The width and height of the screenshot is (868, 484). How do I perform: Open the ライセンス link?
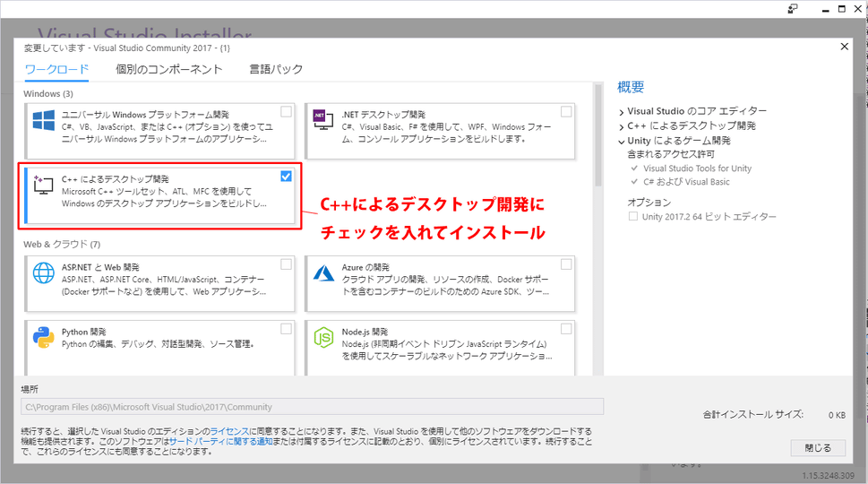[x=229, y=431]
